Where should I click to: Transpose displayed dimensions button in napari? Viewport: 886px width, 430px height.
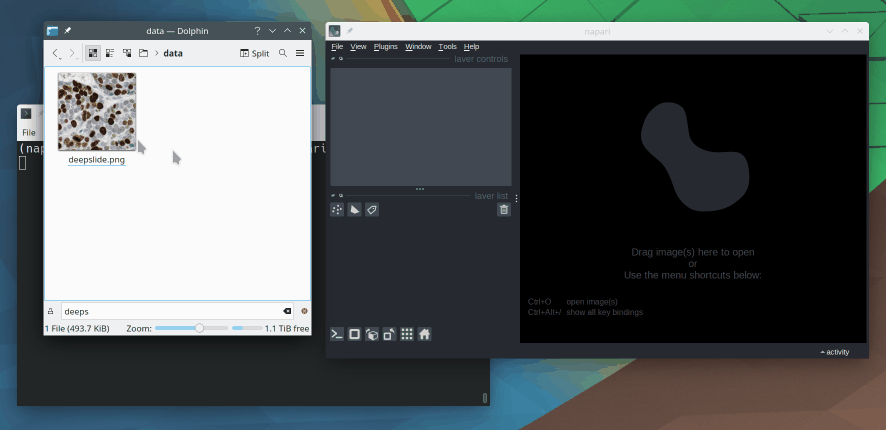coord(389,334)
